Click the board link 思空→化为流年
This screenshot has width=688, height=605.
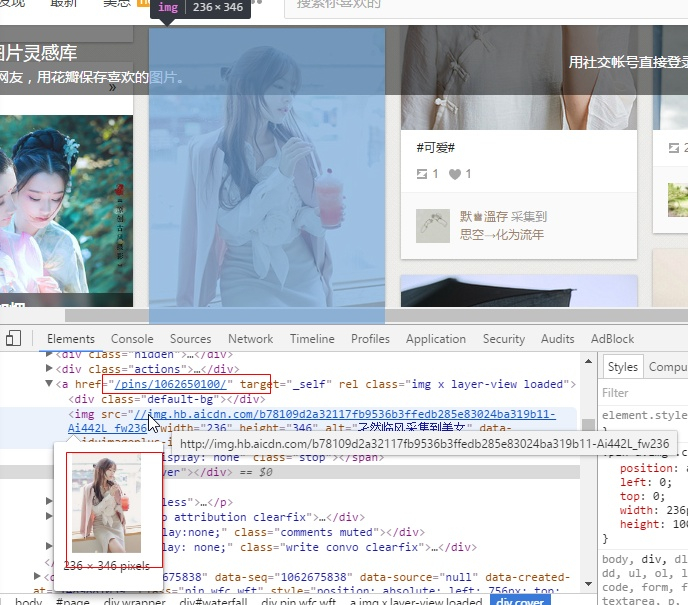click(502, 234)
